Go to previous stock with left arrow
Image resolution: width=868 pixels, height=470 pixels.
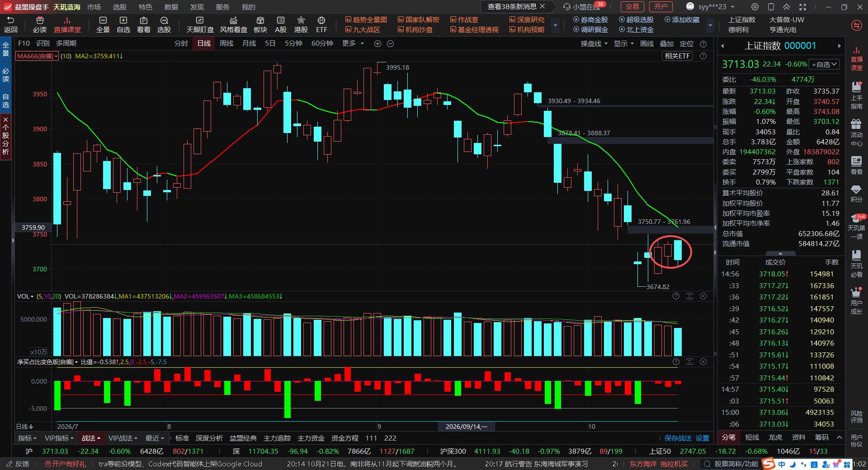[722, 46]
